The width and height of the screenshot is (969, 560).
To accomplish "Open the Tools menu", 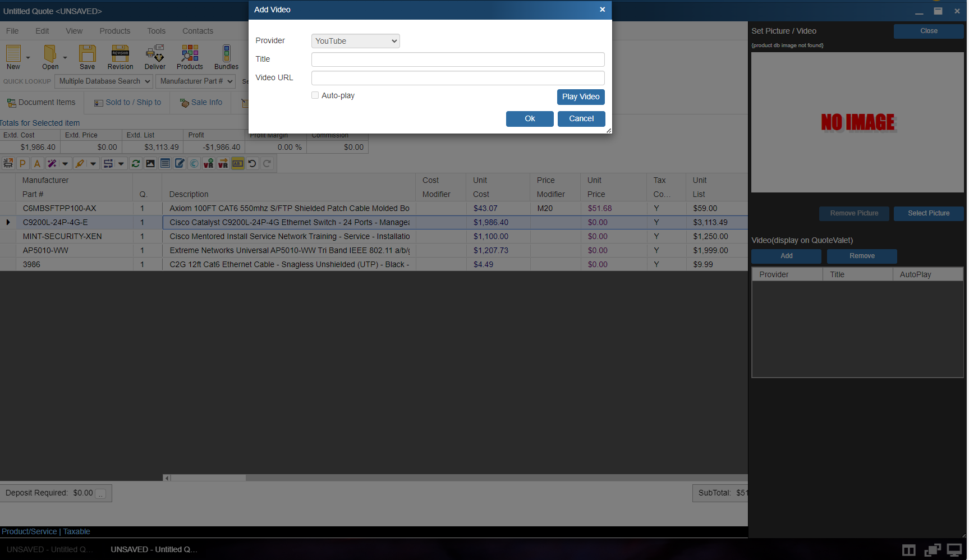I will click(x=157, y=31).
